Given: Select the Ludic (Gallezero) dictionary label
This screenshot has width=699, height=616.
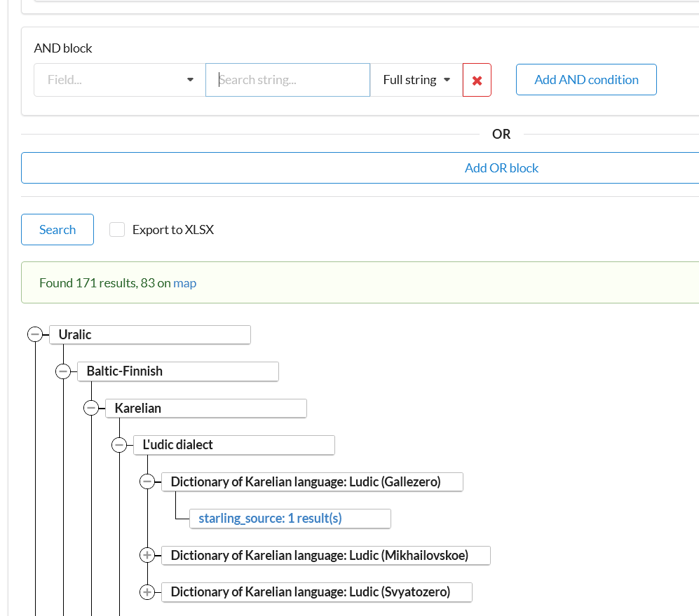Looking at the screenshot, I should point(313,481).
